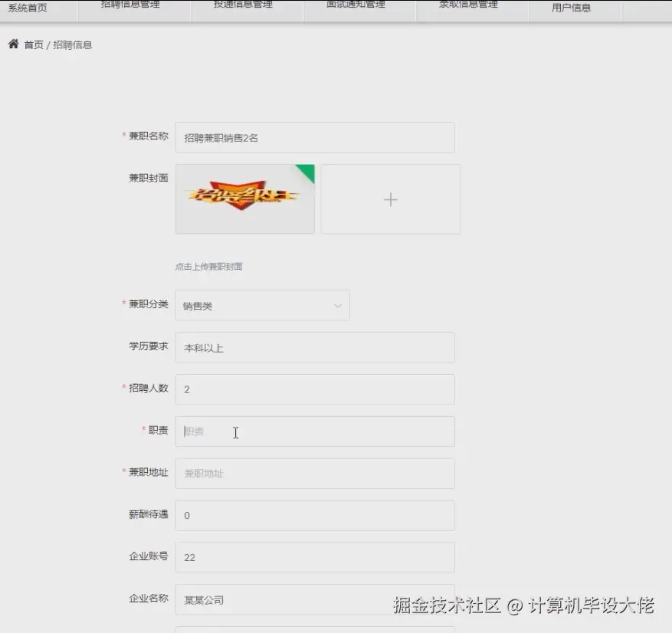
Task: Open the 兼职分类 dropdown showing 销售类
Action: (253, 305)
